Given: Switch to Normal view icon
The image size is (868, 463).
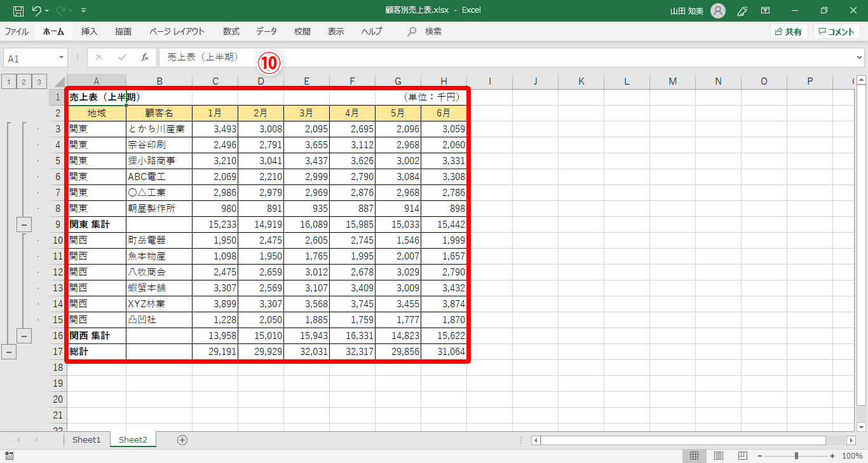Looking at the screenshot, I should click(695, 455).
